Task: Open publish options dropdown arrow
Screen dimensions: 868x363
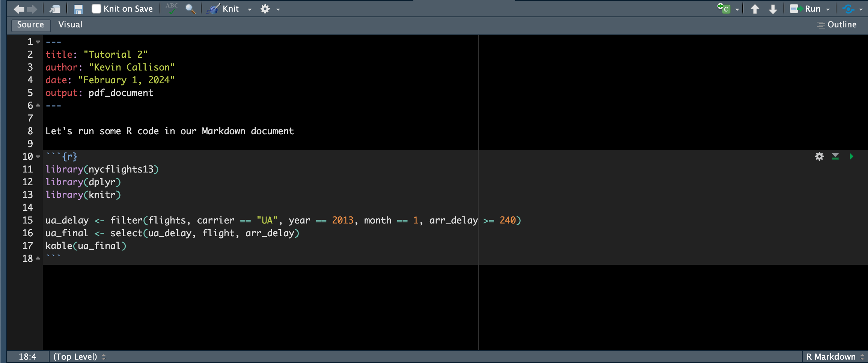Action: [x=861, y=9]
